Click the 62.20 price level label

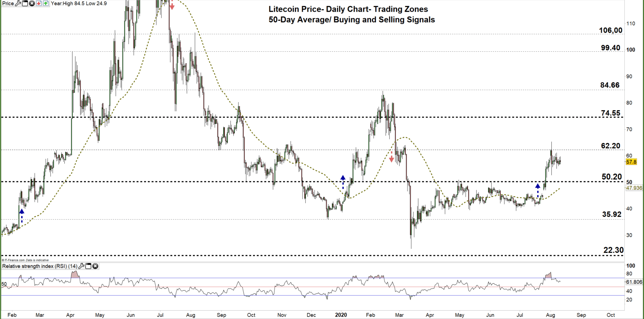coord(610,146)
